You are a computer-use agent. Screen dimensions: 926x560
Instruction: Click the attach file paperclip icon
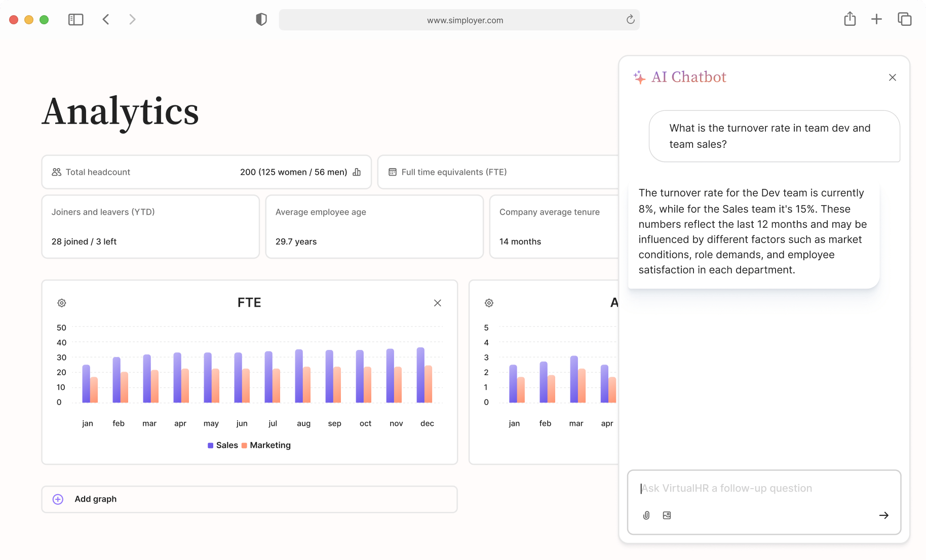[x=646, y=515]
